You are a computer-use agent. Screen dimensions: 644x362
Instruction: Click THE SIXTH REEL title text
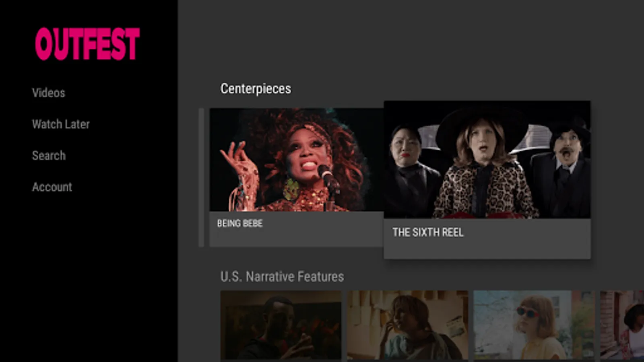428,232
